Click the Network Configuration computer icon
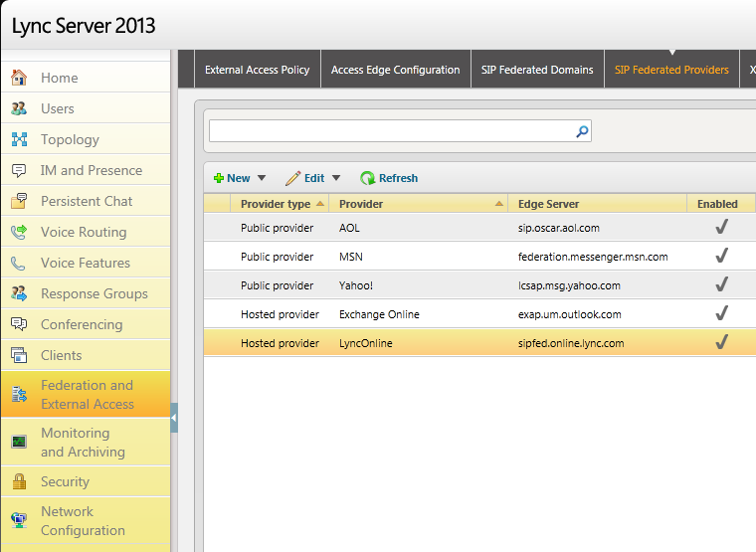 point(19,520)
